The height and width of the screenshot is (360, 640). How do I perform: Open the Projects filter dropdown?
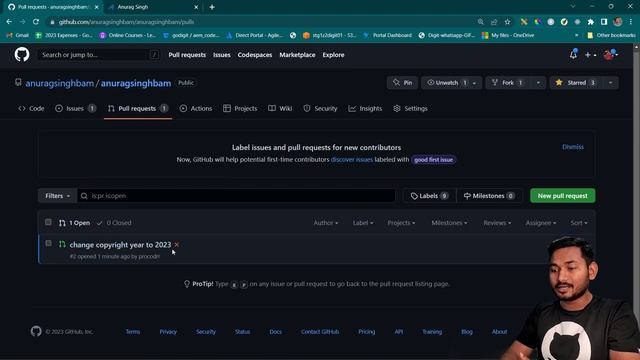[401, 223]
